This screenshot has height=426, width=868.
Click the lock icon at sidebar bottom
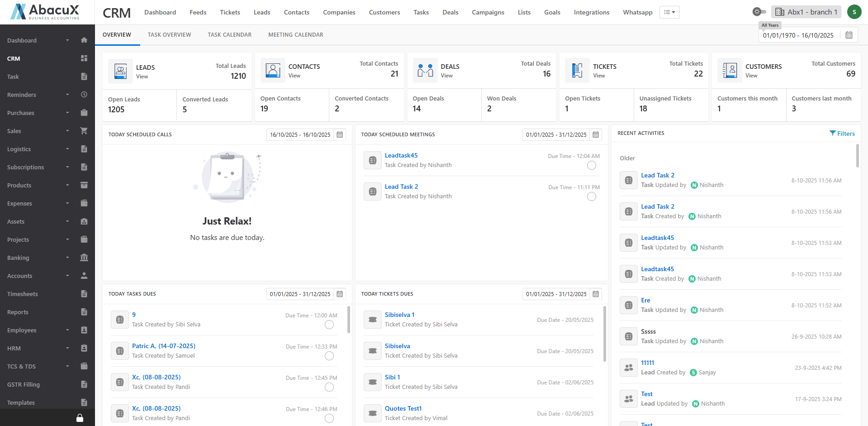coord(80,418)
